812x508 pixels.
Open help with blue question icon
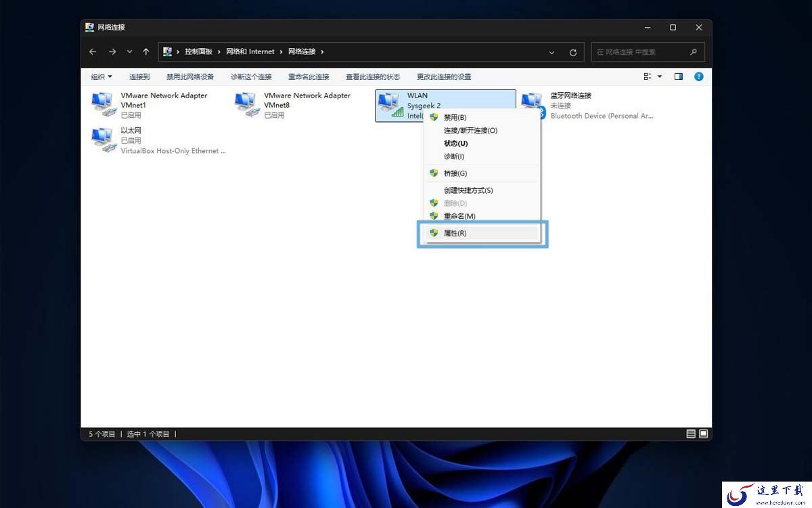click(x=699, y=77)
